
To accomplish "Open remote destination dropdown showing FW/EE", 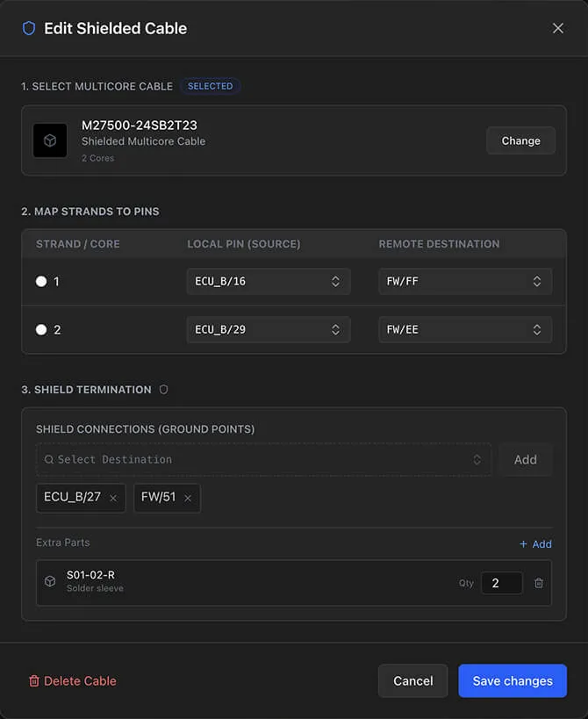I will [465, 330].
